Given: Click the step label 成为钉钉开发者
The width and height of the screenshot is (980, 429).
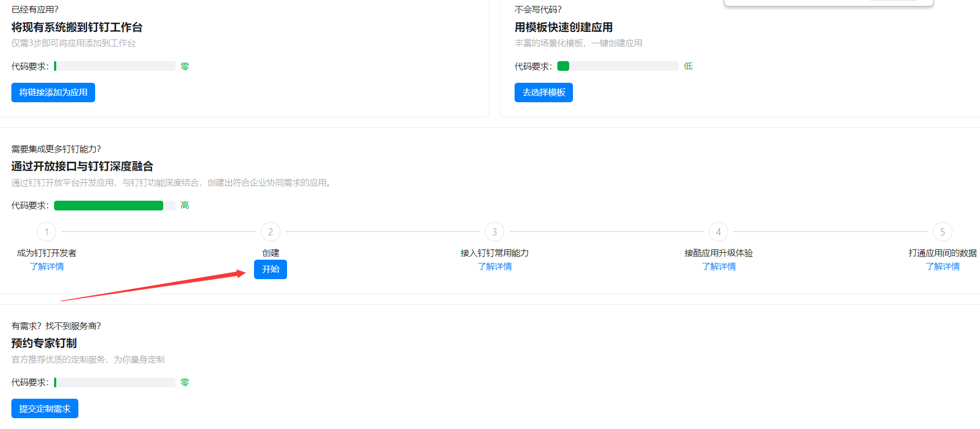Looking at the screenshot, I should (46, 253).
